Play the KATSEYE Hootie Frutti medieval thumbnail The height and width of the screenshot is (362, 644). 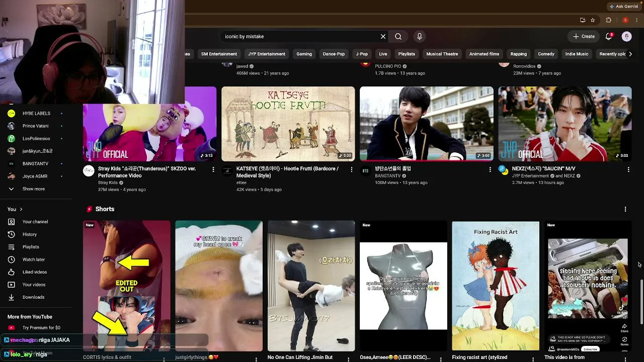(288, 124)
